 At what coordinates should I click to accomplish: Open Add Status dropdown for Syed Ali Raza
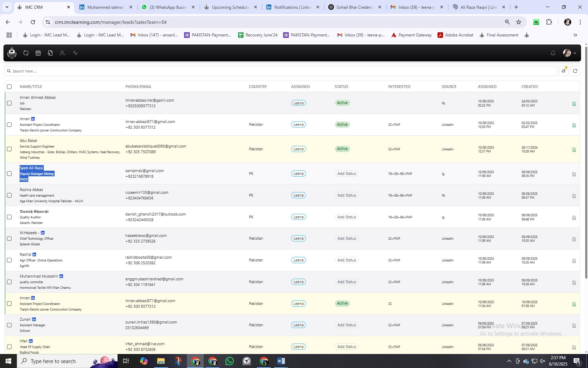(x=346, y=173)
